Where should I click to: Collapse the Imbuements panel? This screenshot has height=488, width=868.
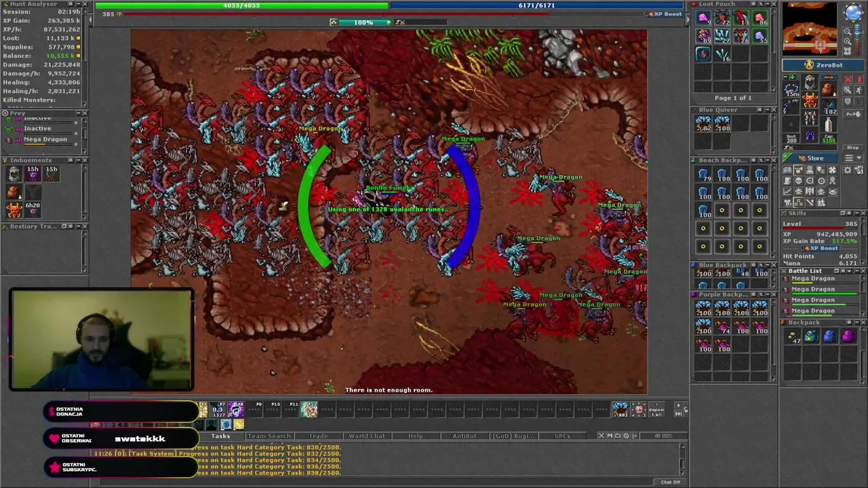coord(77,161)
